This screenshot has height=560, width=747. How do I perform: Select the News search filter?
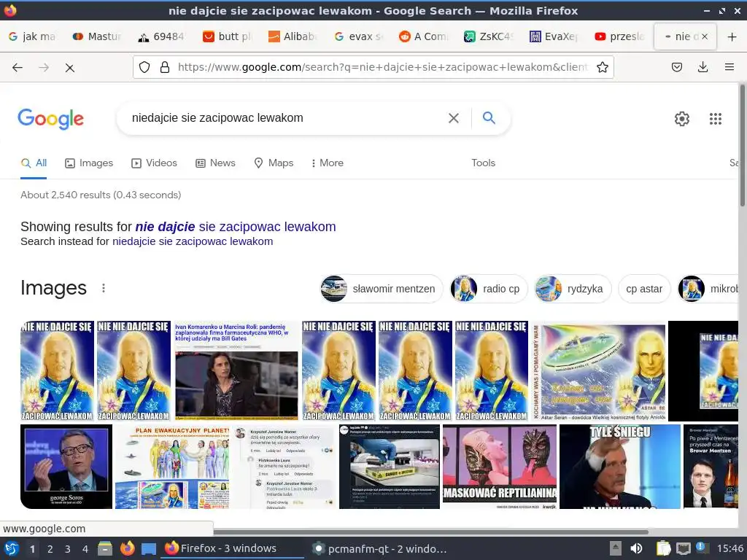point(215,163)
